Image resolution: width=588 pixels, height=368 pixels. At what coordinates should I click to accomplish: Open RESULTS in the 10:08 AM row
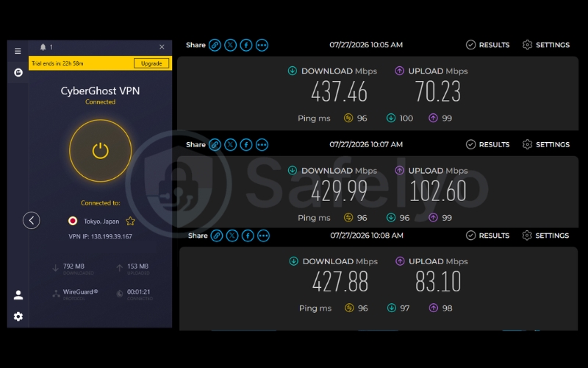pos(488,236)
